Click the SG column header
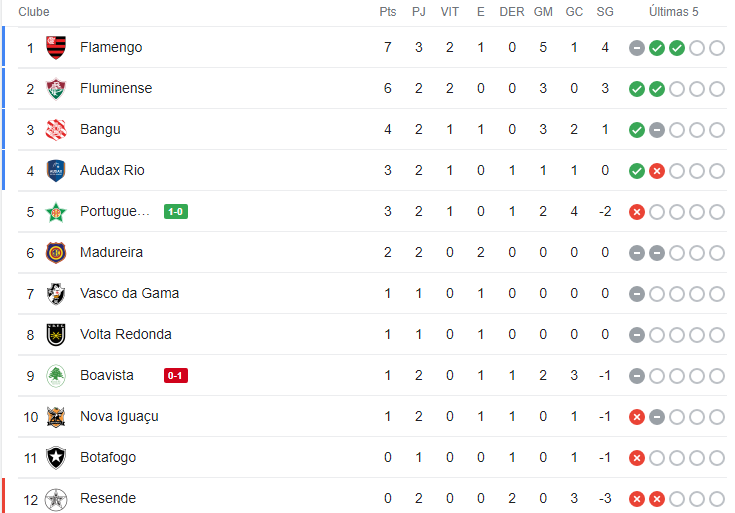This screenshot has height=513, width=735. [605, 12]
